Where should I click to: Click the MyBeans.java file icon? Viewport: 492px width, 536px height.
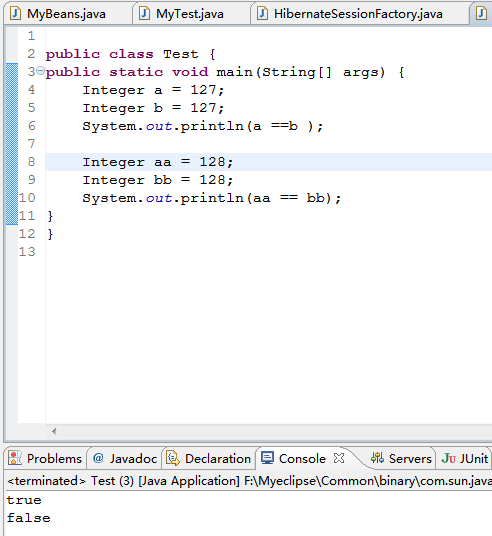15,13
